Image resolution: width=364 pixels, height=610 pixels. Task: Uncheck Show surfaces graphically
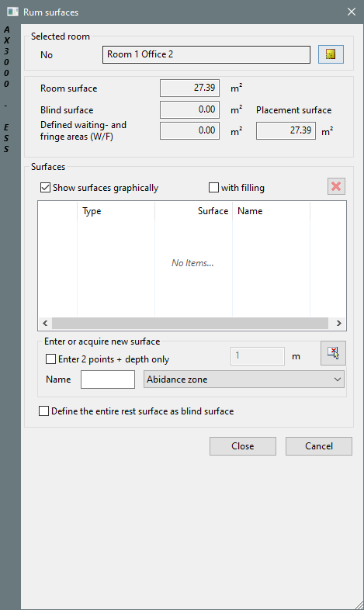click(46, 188)
